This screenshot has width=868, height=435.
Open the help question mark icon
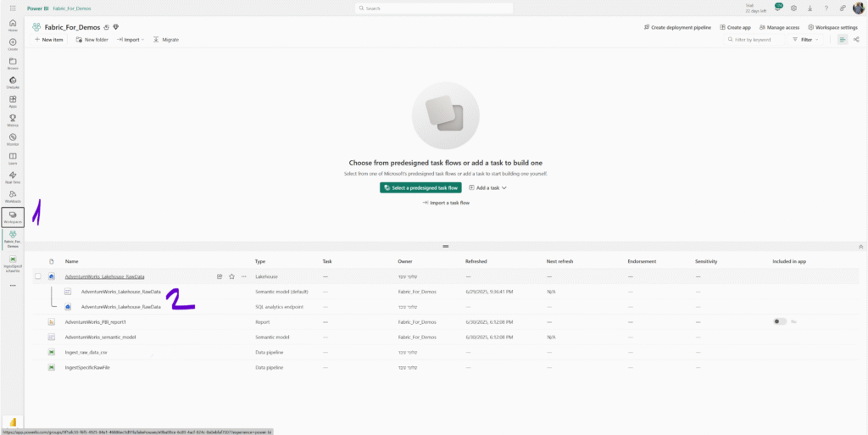(x=826, y=8)
